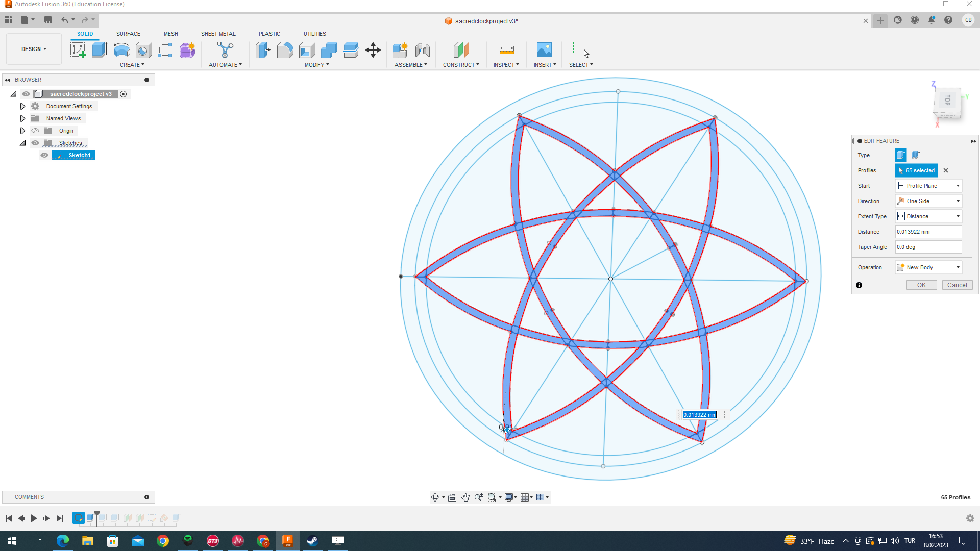
Task: Click the Cancel button to dismiss
Action: [957, 285]
